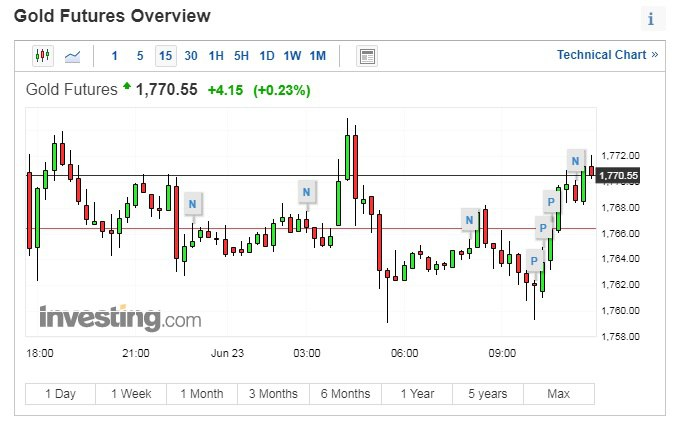The width and height of the screenshot is (680, 428).
Task: Show the 1 Year range
Action: 417,394
